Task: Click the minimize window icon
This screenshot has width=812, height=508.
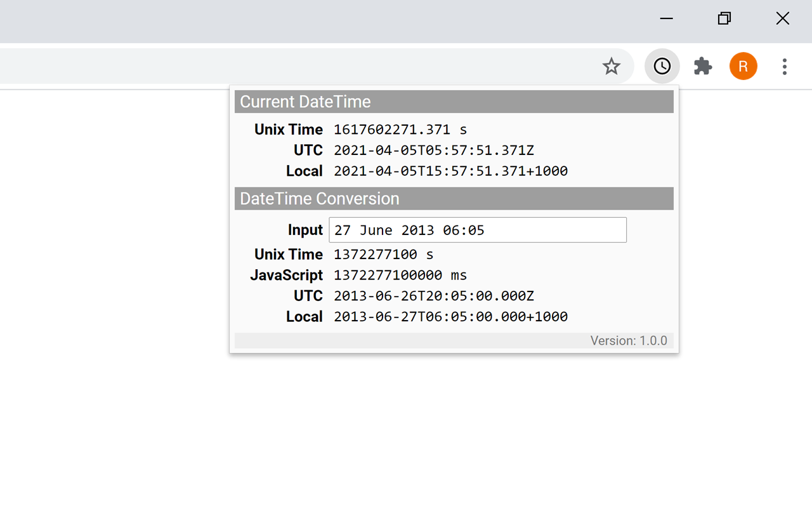Action: click(666, 18)
